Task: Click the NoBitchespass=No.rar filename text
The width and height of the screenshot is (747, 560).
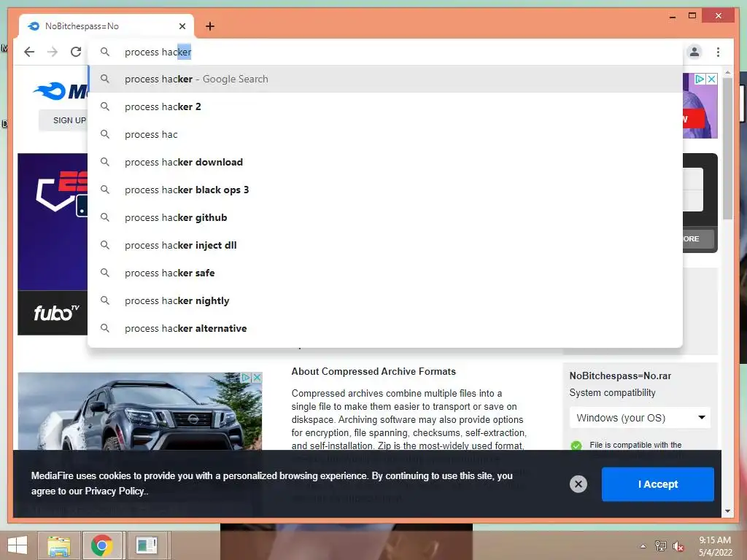Action: [x=620, y=376]
